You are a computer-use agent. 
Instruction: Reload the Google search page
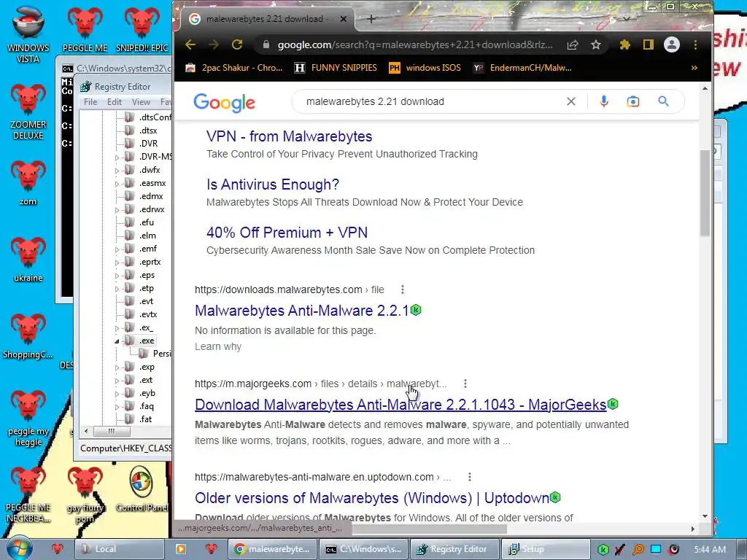(x=237, y=44)
